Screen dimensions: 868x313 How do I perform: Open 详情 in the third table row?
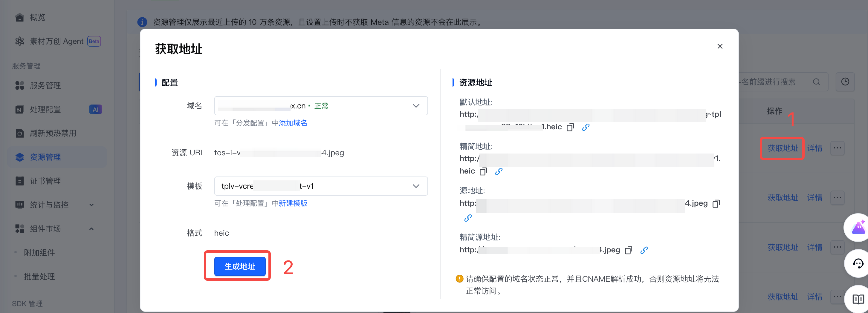click(814, 247)
